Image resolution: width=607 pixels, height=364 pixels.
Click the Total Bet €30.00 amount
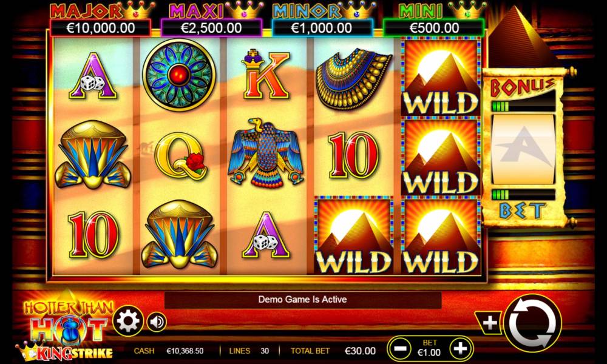(x=360, y=351)
